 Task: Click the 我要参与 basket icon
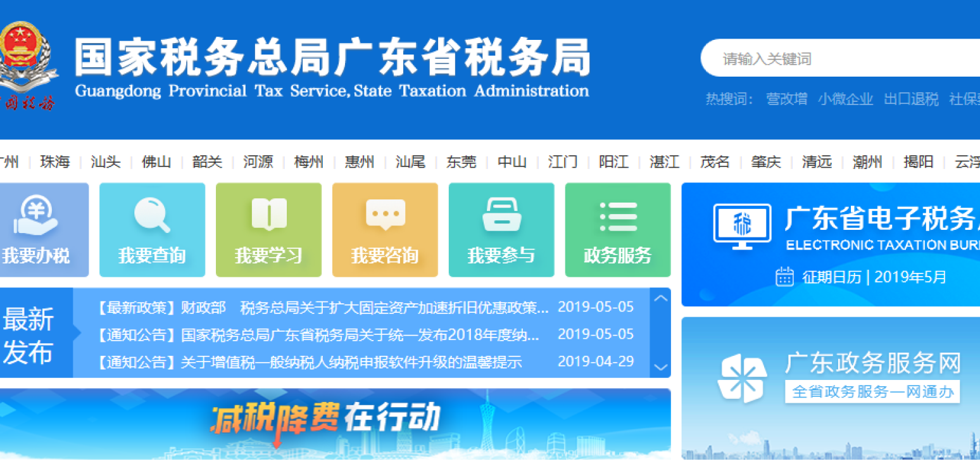tap(501, 215)
